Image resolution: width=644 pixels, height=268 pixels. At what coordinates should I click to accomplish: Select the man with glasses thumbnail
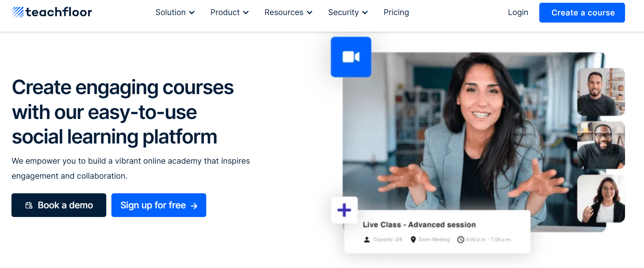[601, 145]
